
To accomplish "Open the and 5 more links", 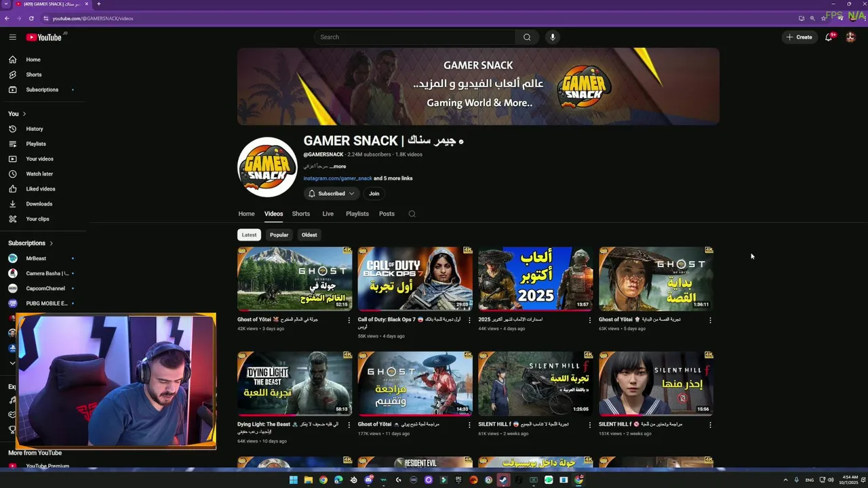I will tap(393, 179).
